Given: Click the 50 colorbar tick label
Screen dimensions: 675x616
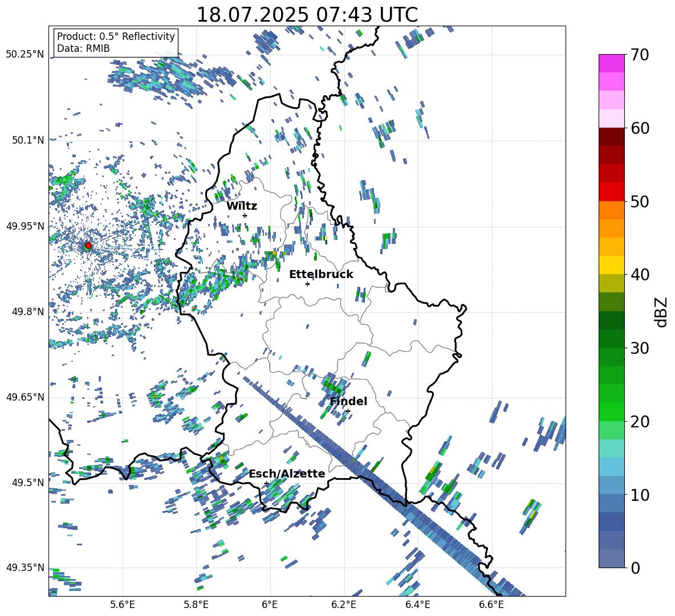Looking at the screenshot, I should (639, 201).
